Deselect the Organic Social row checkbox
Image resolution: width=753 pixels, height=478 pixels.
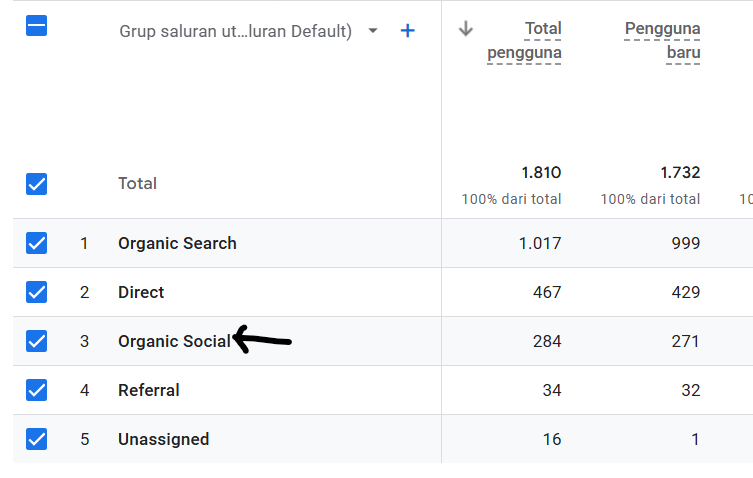click(36, 341)
